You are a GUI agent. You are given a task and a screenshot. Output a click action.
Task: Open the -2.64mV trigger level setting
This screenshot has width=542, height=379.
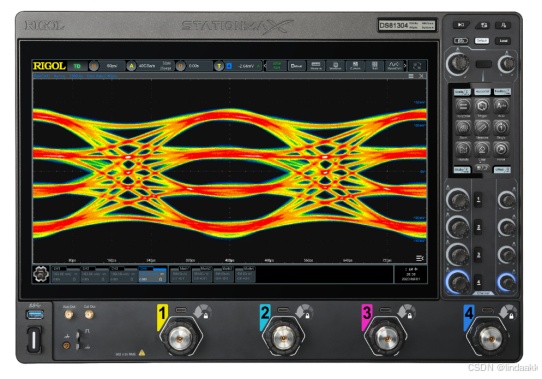pos(246,66)
